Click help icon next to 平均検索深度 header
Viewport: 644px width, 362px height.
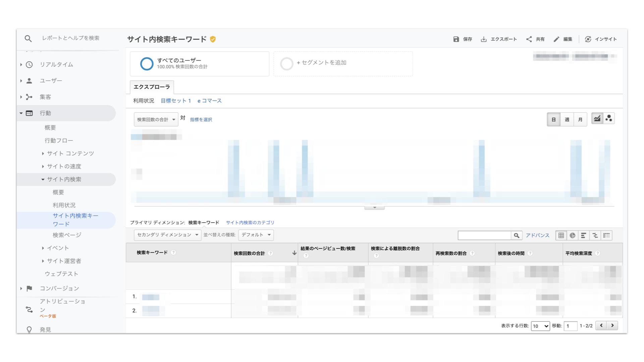pos(598,253)
